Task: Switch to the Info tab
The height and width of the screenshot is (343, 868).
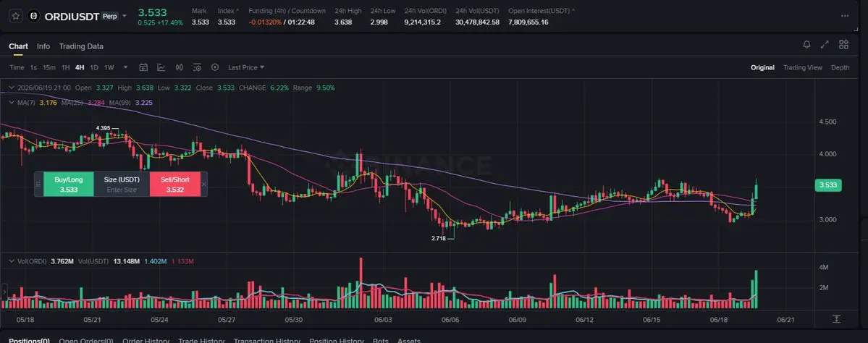Action: click(x=43, y=46)
